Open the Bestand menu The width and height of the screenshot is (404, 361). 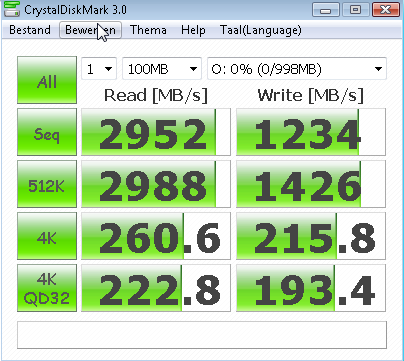(30, 30)
